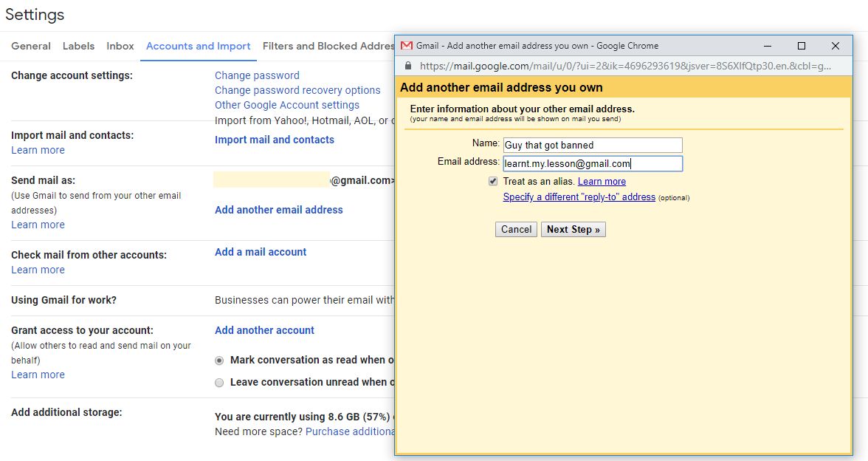Close the Add another email address popup
The width and height of the screenshot is (868, 461).
click(x=836, y=46)
